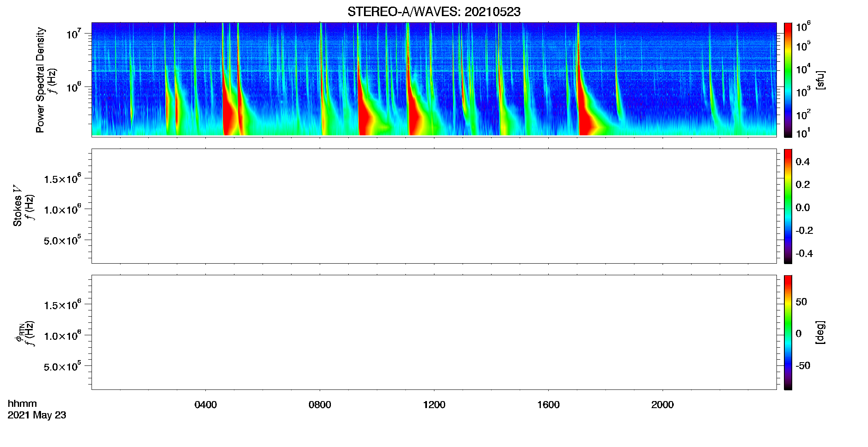The width and height of the screenshot is (868, 447).
Task: Click the power spectral density color bar
Action: [788, 80]
